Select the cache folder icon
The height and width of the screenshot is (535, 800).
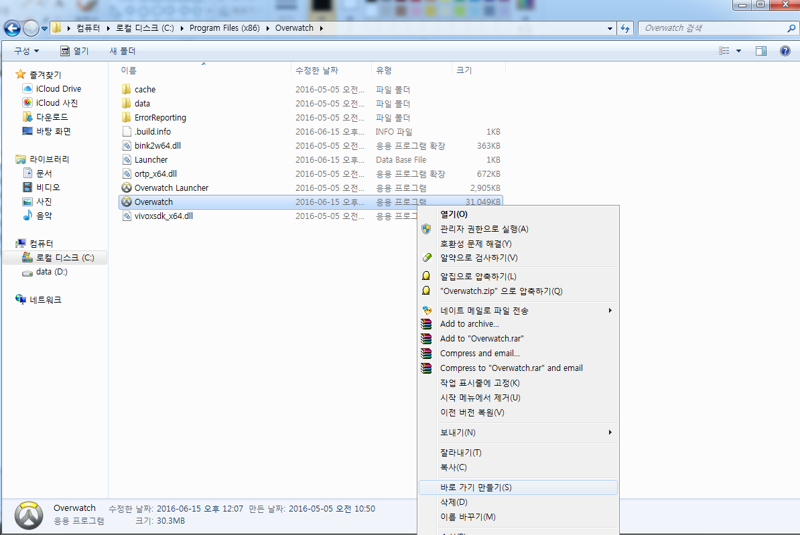click(127, 89)
